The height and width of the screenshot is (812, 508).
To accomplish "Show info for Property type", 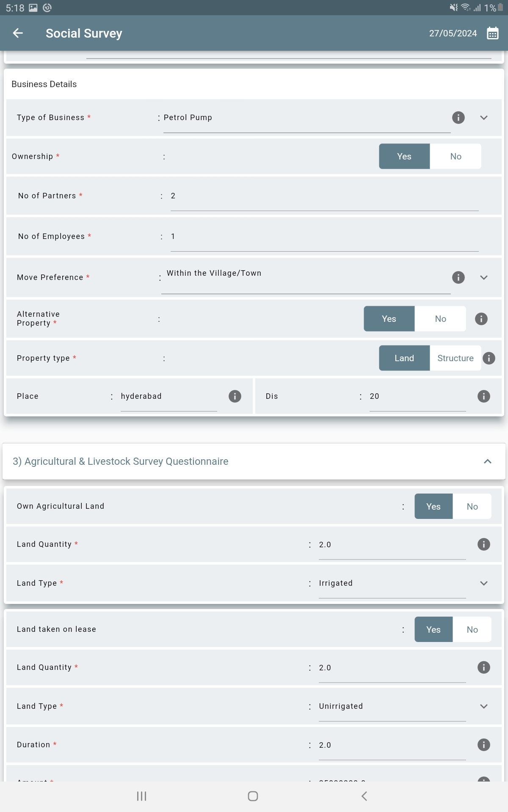I will (489, 358).
